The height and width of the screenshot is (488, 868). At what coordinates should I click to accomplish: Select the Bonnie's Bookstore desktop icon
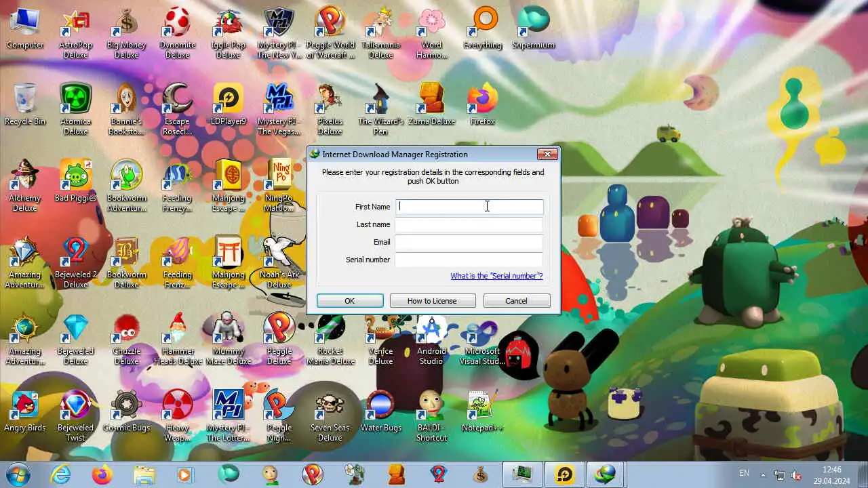126,109
